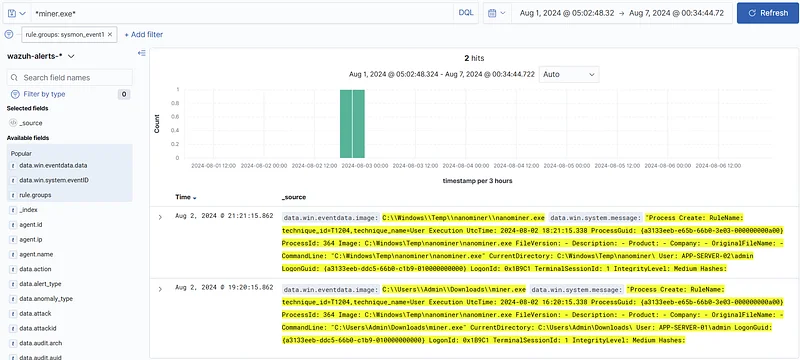Image resolution: width=800 pixels, height=360 pixels.
Task: Click the first green histogram bar
Action: [x=346, y=124]
